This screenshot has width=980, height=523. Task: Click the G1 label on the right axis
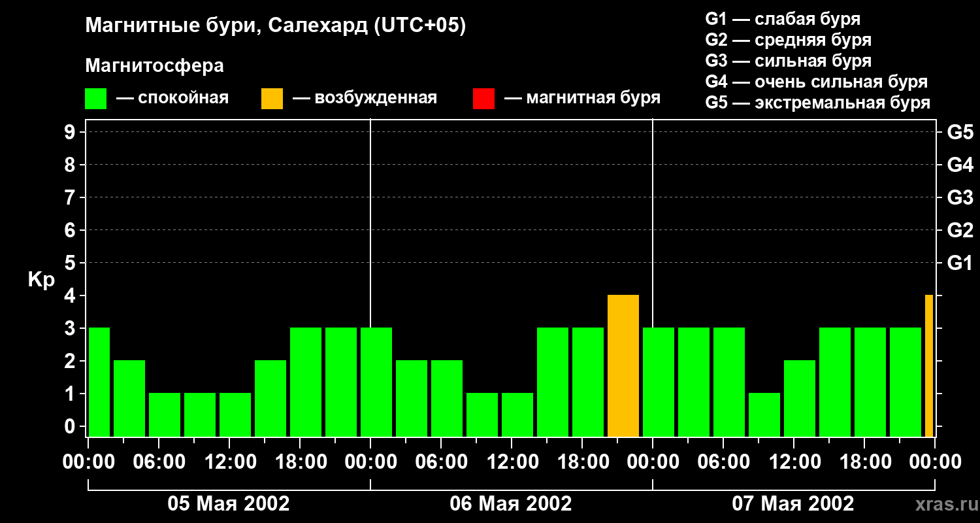click(960, 263)
